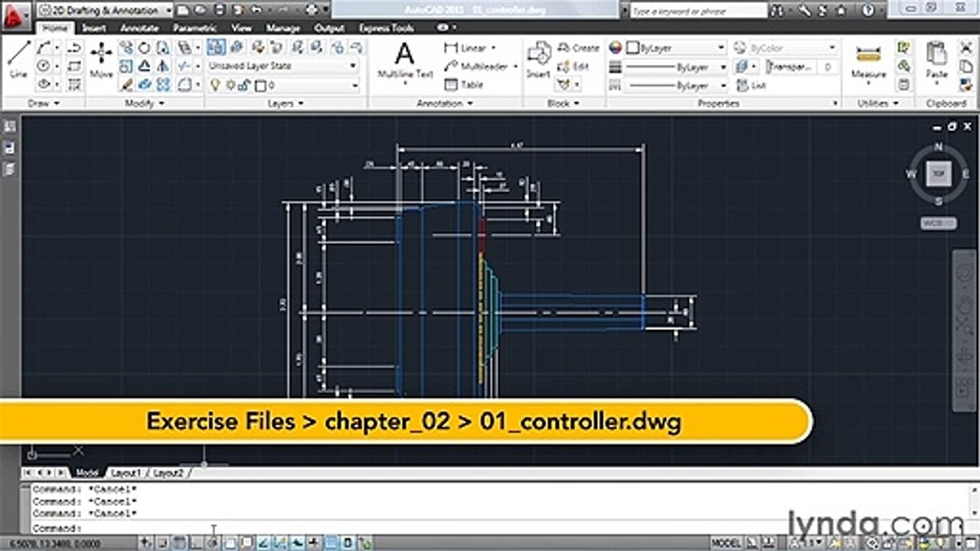Toggle layer 0 on/off light bulb
Screen dimensions: 980x551
216,85
